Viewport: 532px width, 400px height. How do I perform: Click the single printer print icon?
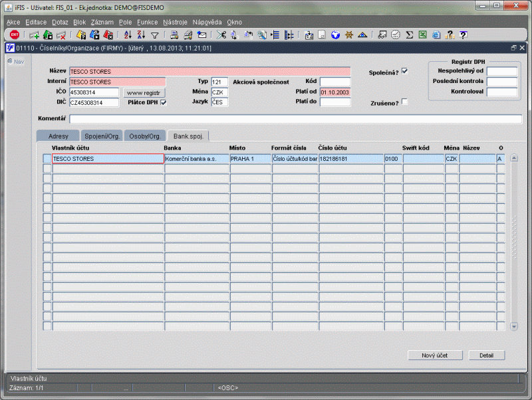174,35
